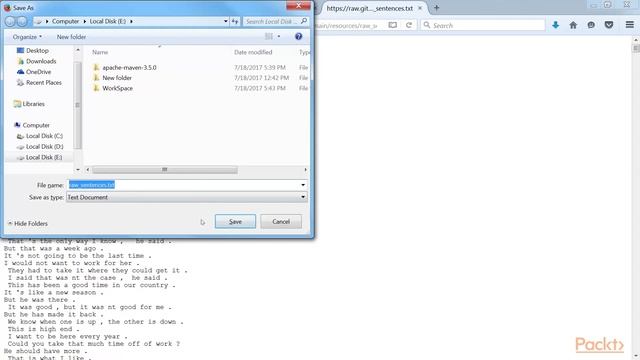Image resolution: width=640 pixels, height=360 pixels.
Task: Click the navigation pane scroll down arrow
Action: tap(78, 169)
